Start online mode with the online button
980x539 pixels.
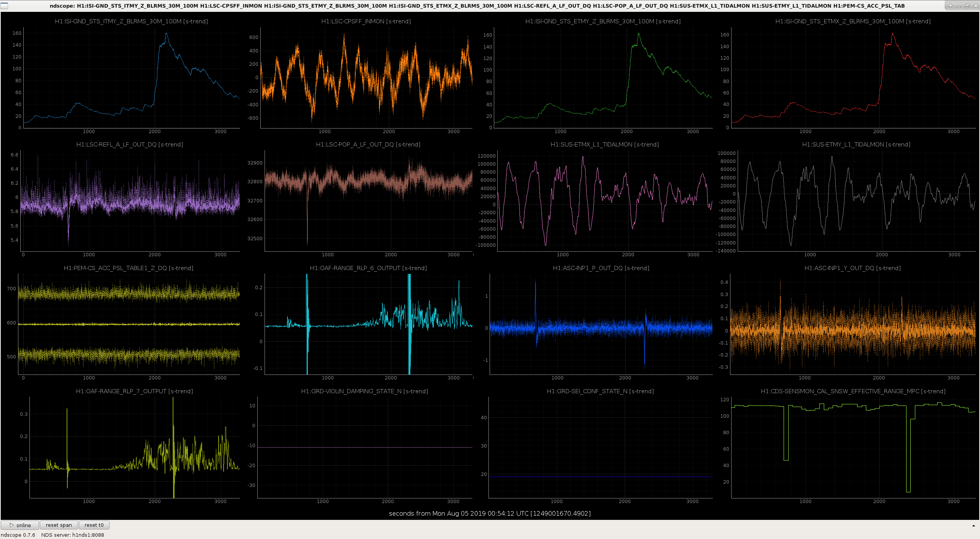coord(20,525)
